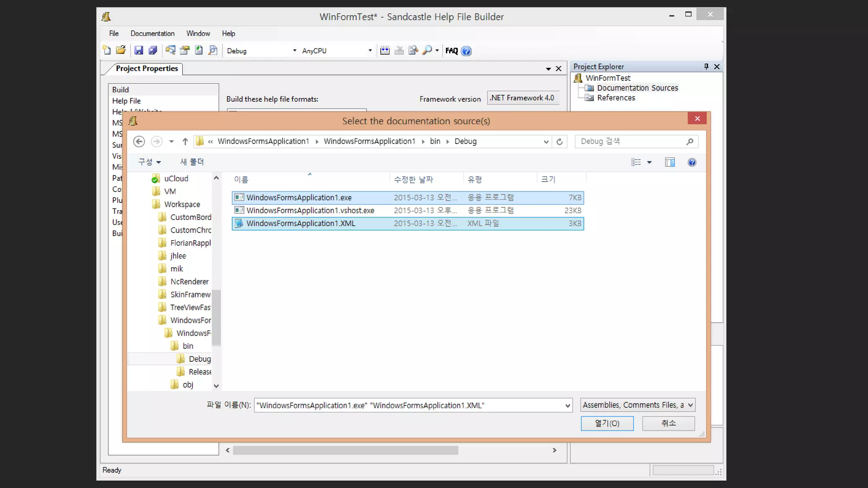The width and height of the screenshot is (868, 488).
Task: Click the New Project toolbar icon
Action: (107, 50)
